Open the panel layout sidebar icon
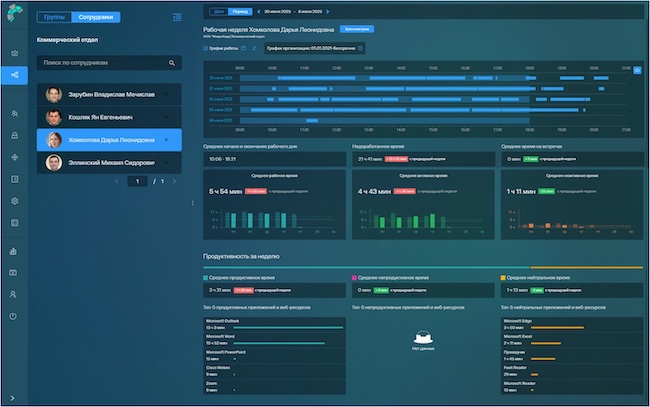650x407 pixels. click(x=15, y=179)
